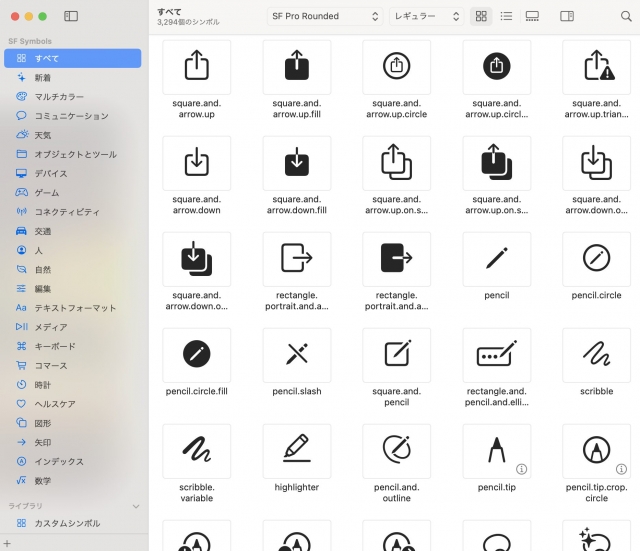The image size is (640, 551).
Task: Select the pencil.tip.crop.circle symbol
Action: tap(596, 451)
